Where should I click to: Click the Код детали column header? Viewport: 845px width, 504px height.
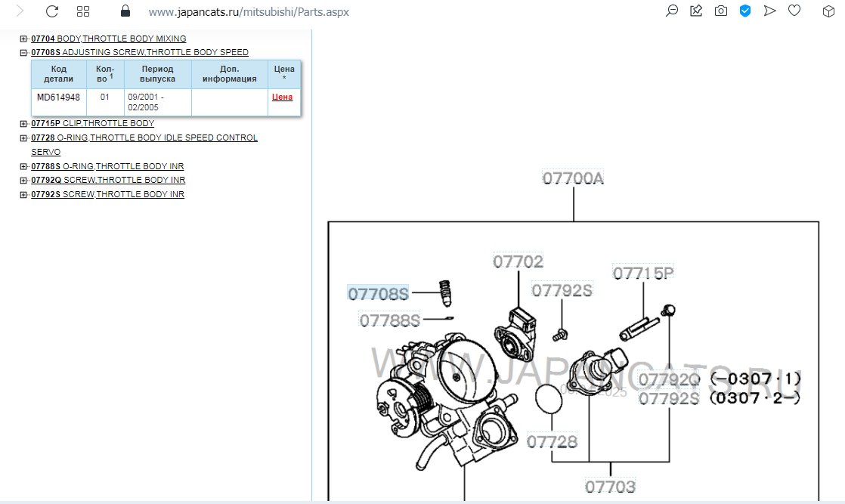point(59,74)
